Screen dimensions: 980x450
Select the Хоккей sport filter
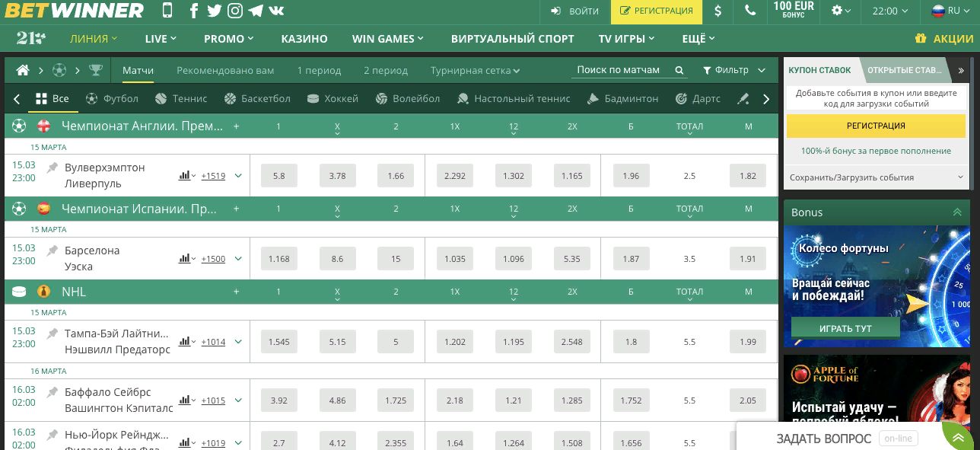pos(332,98)
